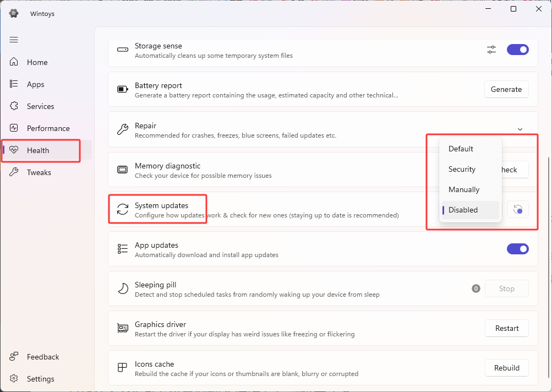Click the Storage sense advanced options icon
The image size is (552, 392).
click(x=491, y=50)
